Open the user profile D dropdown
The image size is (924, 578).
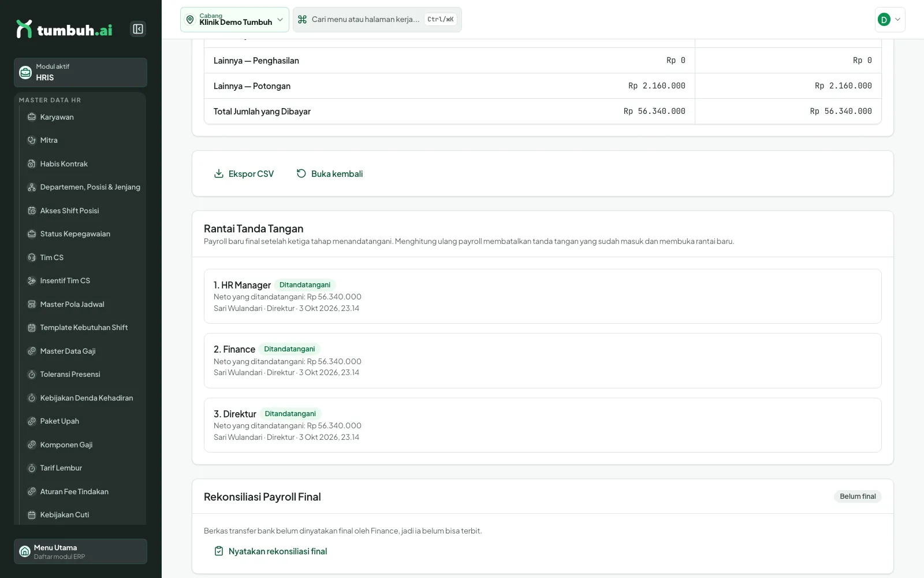pyautogui.click(x=890, y=20)
